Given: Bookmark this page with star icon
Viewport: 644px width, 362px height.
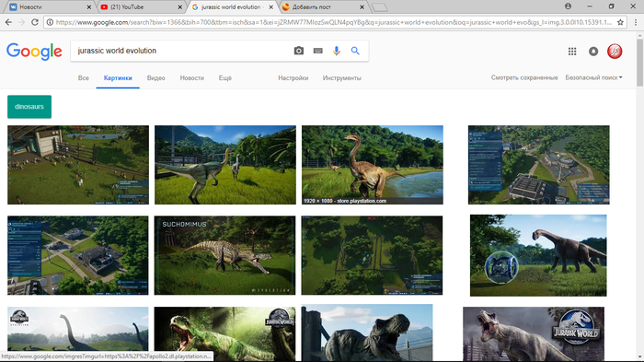Looking at the screenshot, I should 620,22.
